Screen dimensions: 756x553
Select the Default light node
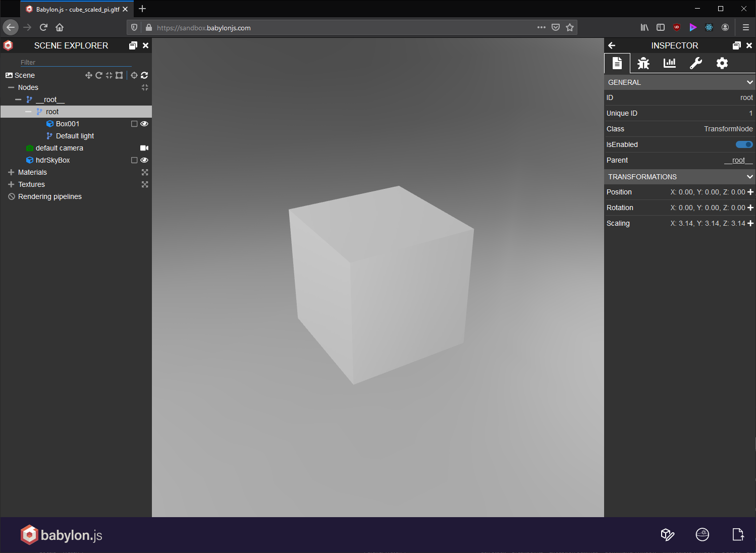(x=75, y=135)
